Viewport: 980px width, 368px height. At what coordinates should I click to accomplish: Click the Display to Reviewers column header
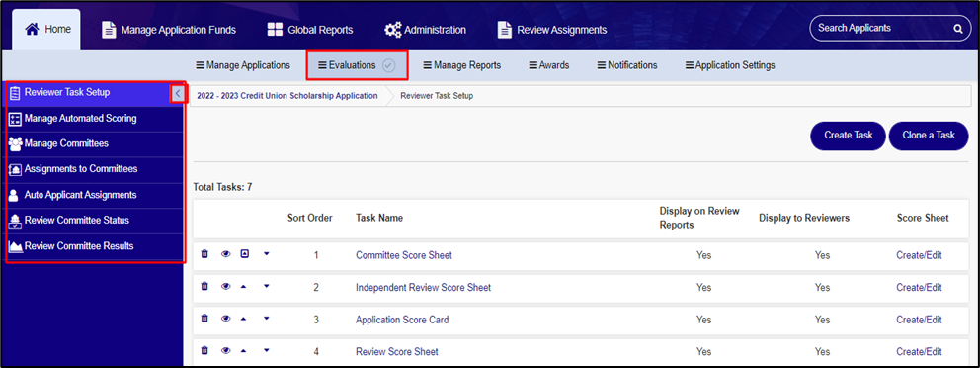coord(804,218)
